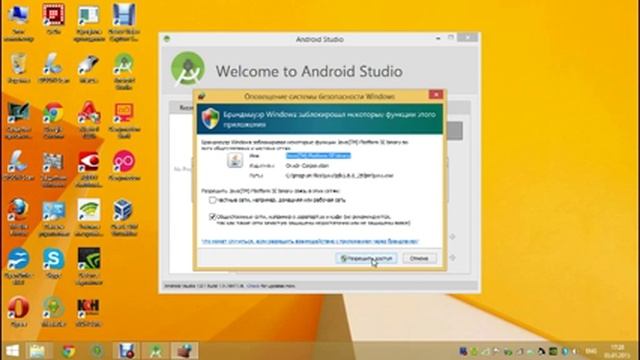640x360 pixels.
Task: Open the green wireless signal desktop shortcut
Action: tap(89, 218)
